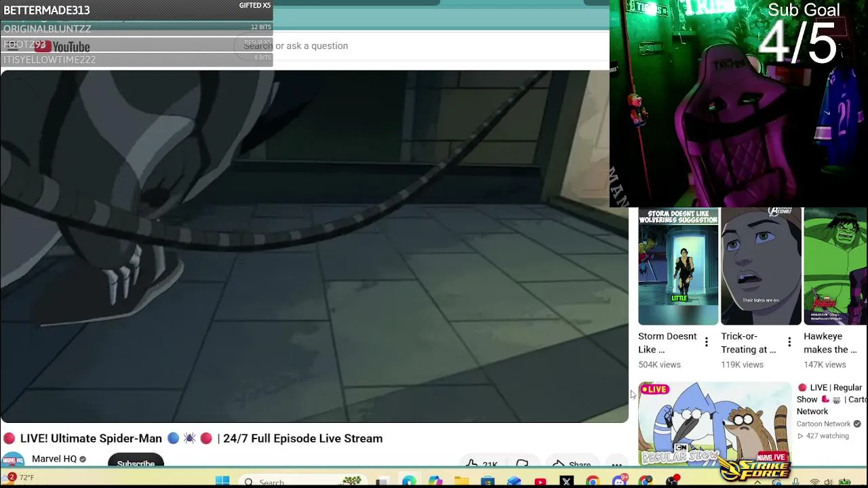Open Storm Doesnt Like Wolverines short thumbnail
Screen dimensions: 868x488
click(x=678, y=267)
